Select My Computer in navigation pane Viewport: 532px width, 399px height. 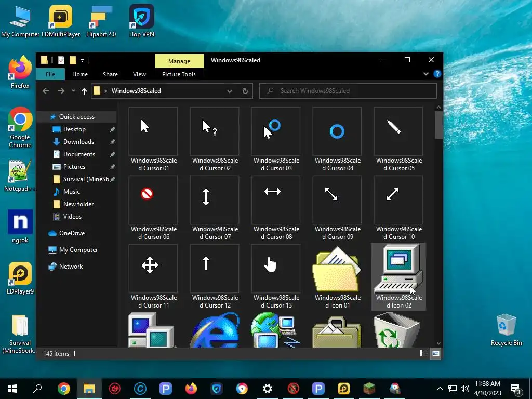78,250
